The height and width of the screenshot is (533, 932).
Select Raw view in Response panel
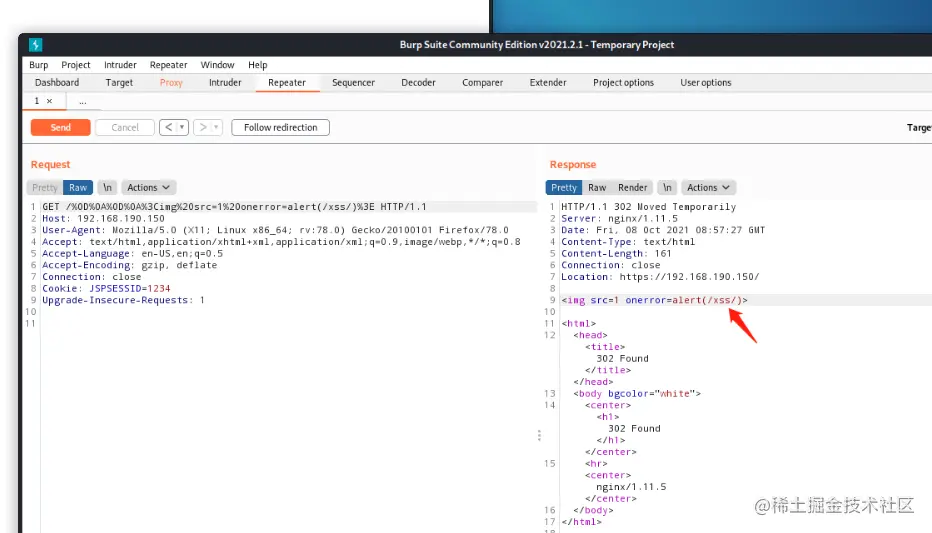click(597, 187)
